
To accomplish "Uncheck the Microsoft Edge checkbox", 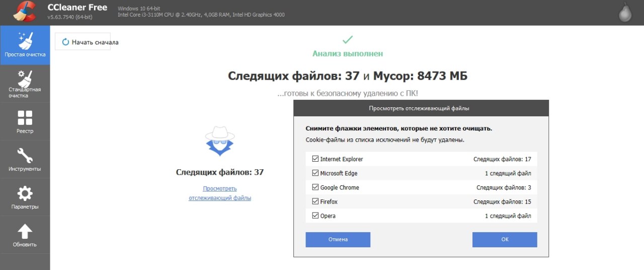I will click(315, 173).
